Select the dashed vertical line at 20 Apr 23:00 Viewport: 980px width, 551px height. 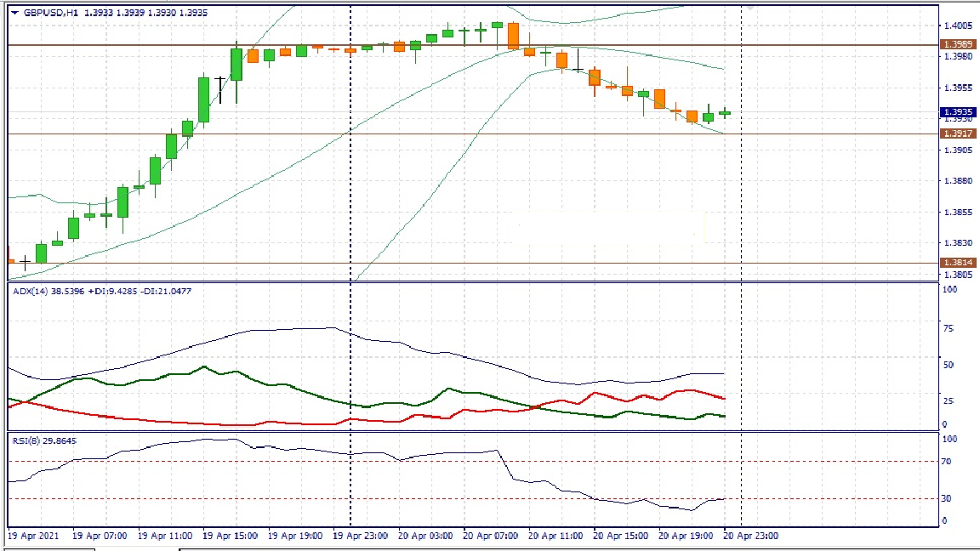click(x=742, y=213)
